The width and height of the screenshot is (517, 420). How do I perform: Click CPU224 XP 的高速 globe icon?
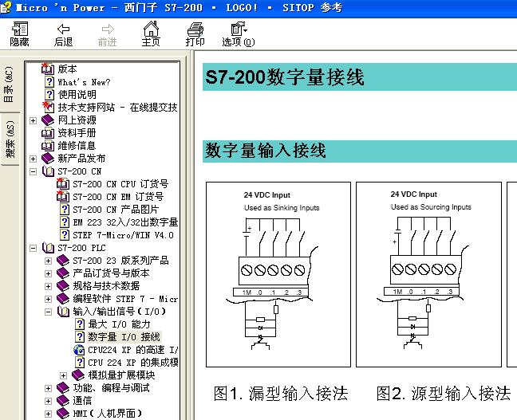(80, 350)
